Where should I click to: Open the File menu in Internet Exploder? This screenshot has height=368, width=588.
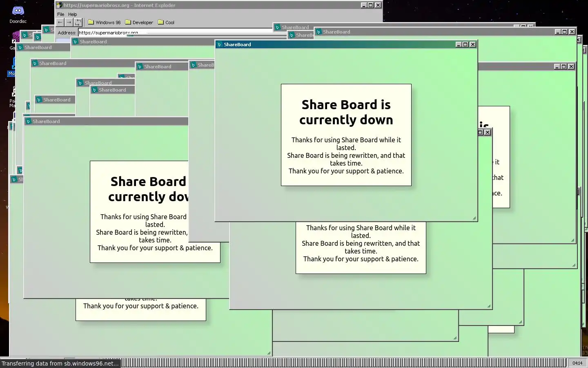pos(60,14)
